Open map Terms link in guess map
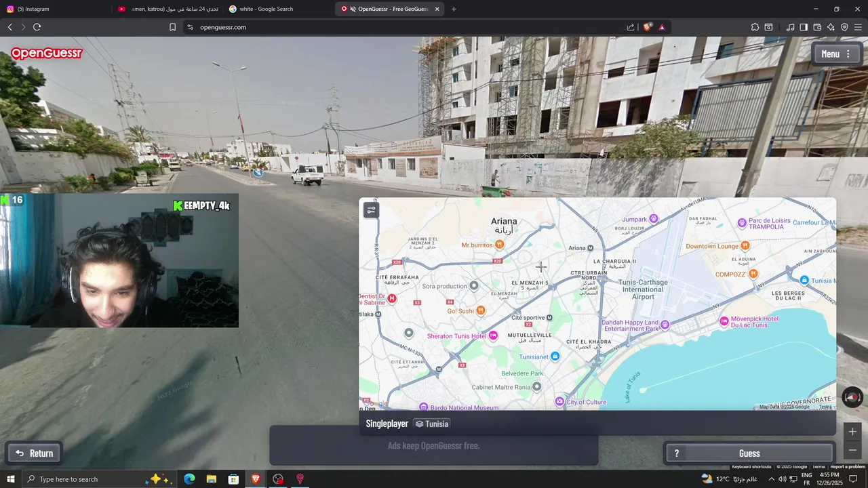Viewport: 868px width, 488px height. [x=825, y=407]
